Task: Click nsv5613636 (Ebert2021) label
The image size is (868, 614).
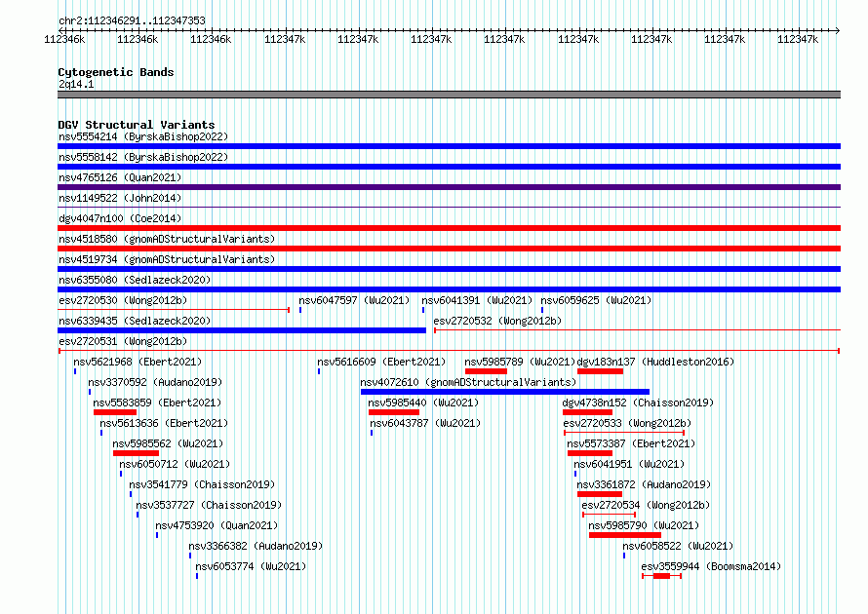Action: pos(164,423)
